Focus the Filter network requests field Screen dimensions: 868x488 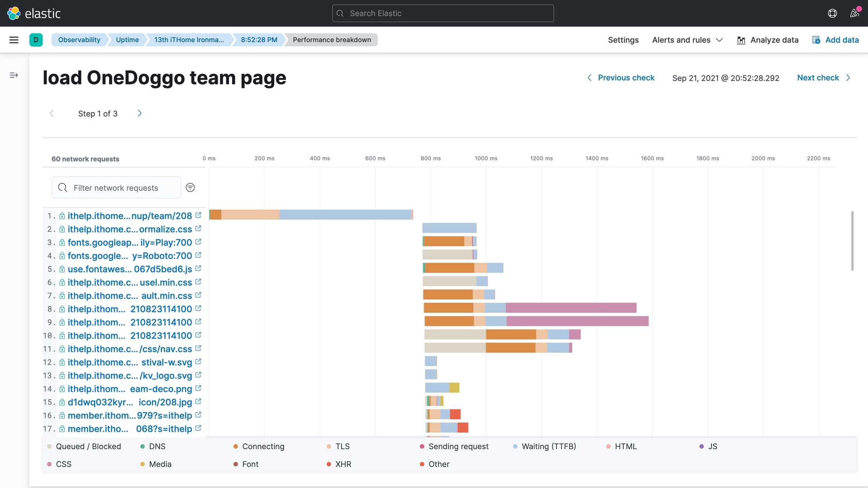pos(116,188)
